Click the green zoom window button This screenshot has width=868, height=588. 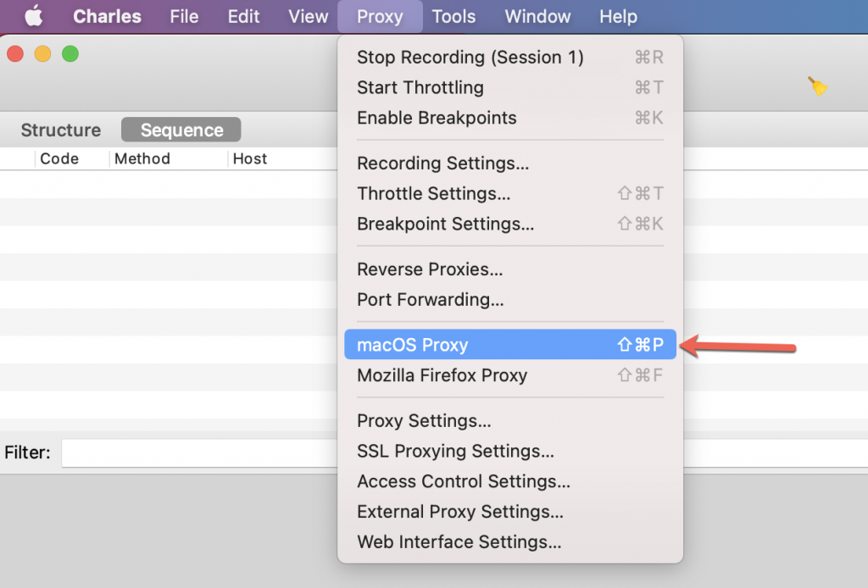[x=70, y=53]
